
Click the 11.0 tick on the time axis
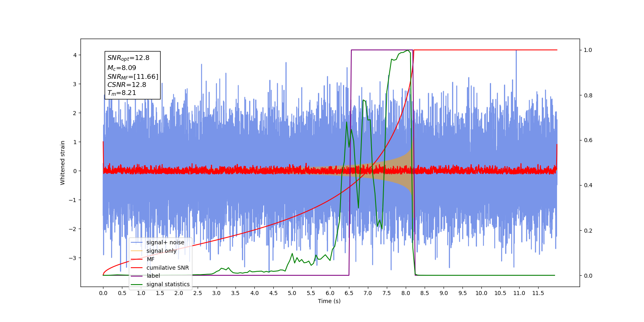[x=519, y=293]
